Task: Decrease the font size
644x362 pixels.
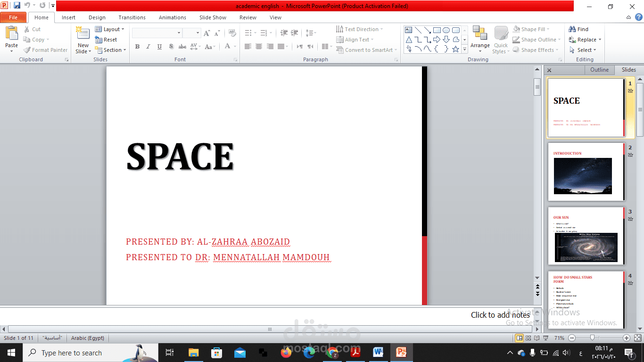Action: 217,33
